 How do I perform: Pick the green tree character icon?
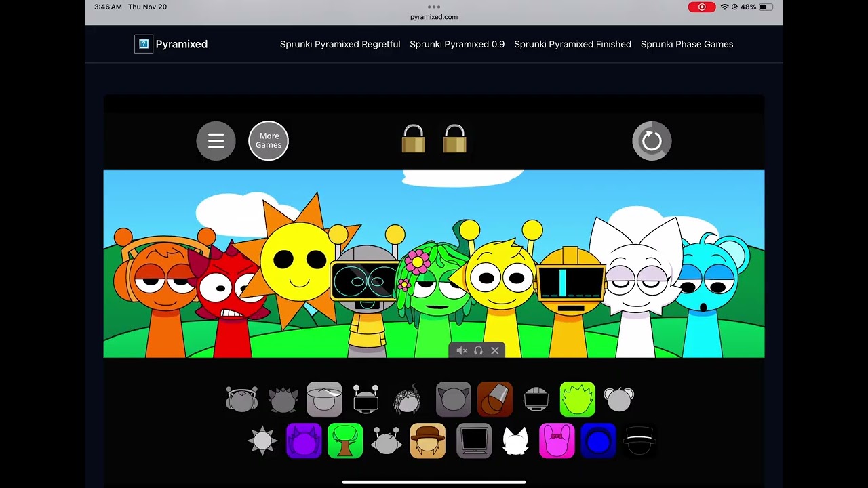click(345, 441)
